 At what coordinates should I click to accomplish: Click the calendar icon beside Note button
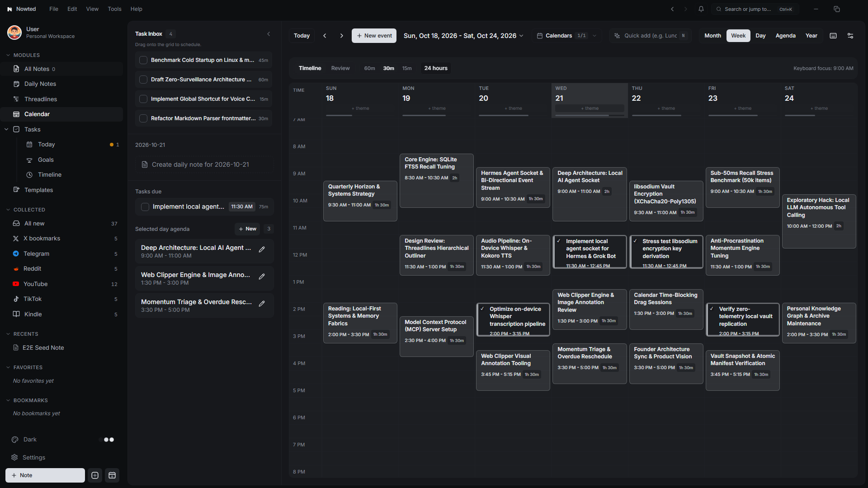coord(112,475)
